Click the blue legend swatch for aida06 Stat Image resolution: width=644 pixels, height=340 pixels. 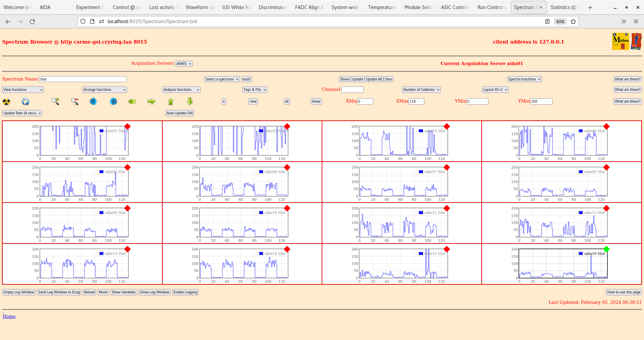point(261,172)
